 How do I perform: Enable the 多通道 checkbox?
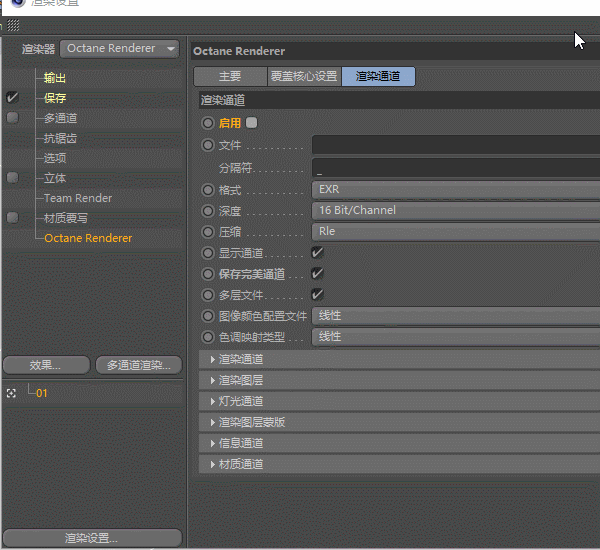click(x=12, y=118)
